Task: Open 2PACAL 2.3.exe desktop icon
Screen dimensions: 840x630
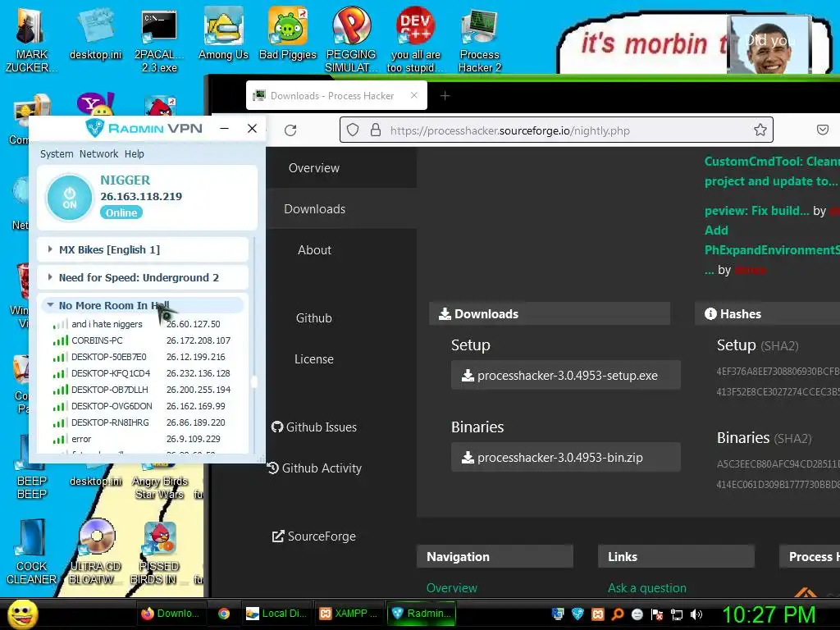Action: coord(159,39)
